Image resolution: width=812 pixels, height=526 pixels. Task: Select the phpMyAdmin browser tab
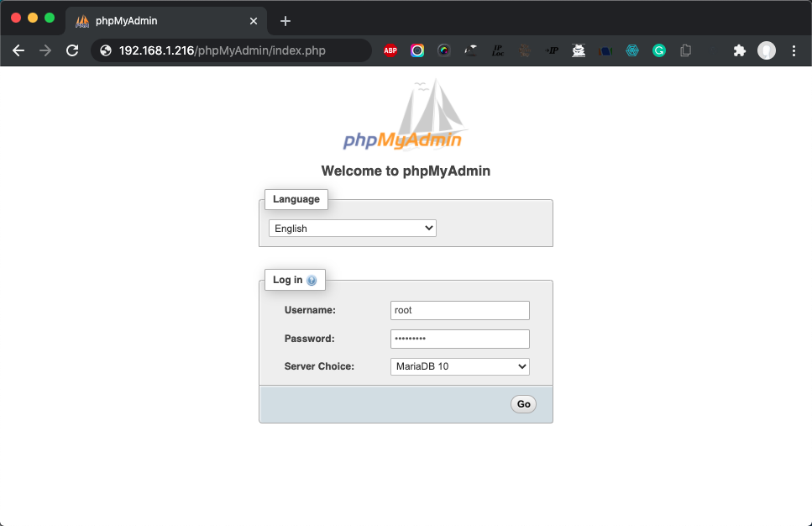166,21
